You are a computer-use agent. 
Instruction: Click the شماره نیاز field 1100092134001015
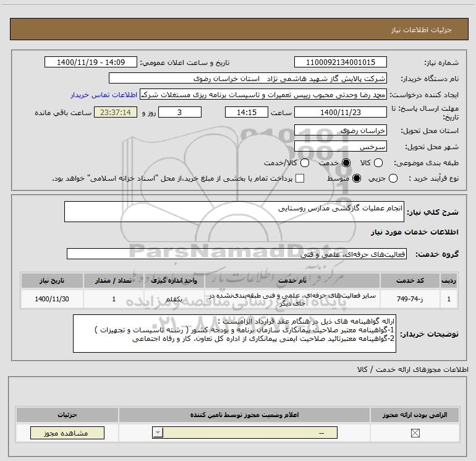point(340,62)
